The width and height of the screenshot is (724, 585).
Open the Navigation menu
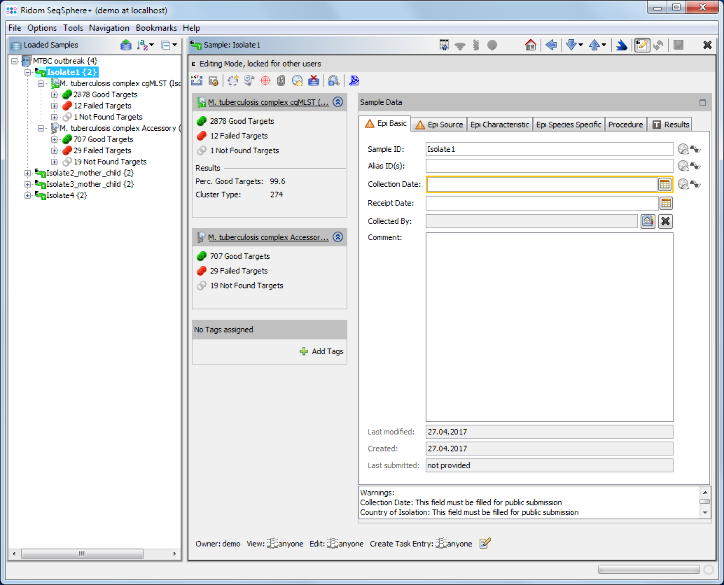tap(109, 28)
